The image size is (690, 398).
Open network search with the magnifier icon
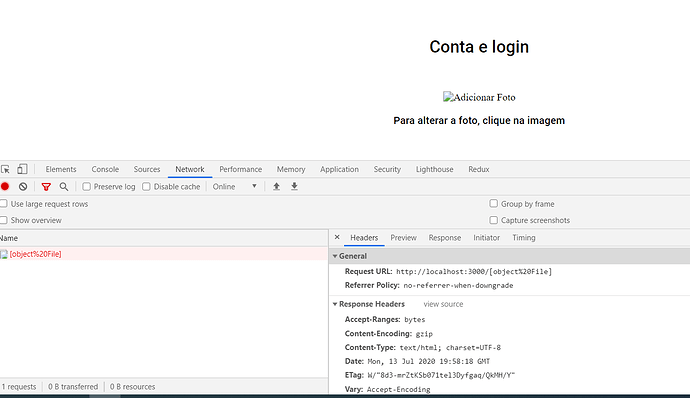64,187
